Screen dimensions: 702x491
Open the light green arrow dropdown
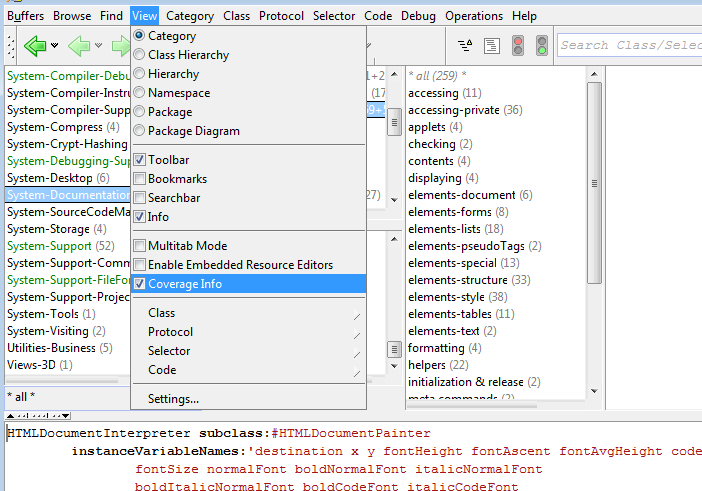coord(98,45)
